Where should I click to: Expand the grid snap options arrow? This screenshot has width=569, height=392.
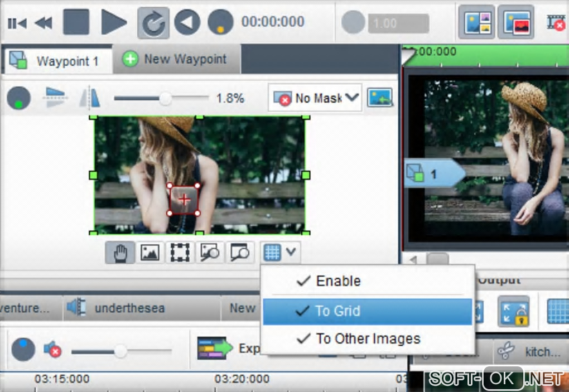[291, 251]
